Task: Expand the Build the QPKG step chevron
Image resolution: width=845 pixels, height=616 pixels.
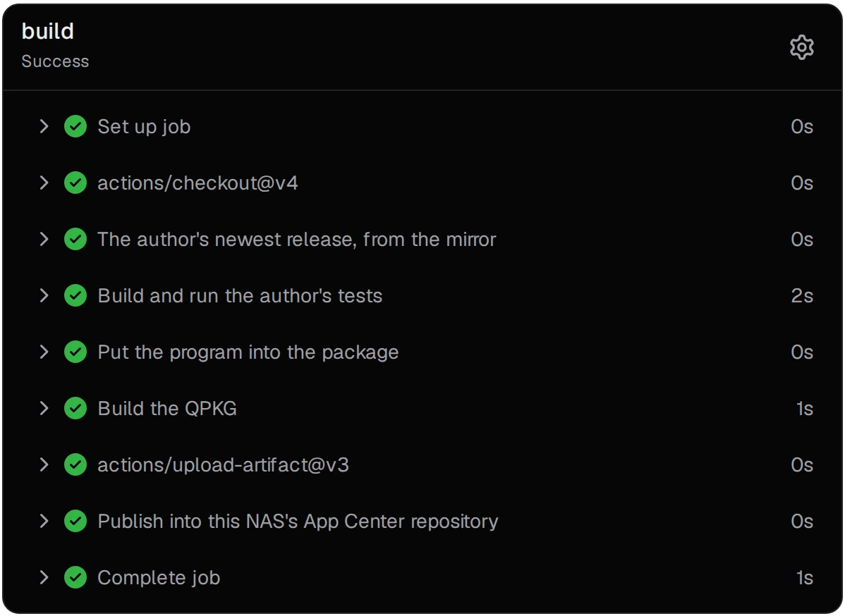Action: pos(44,408)
